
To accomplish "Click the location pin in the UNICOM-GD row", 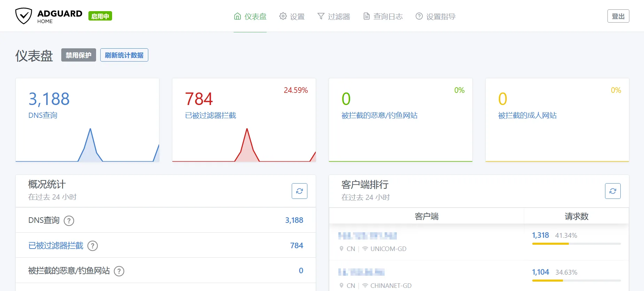I will [341, 249].
